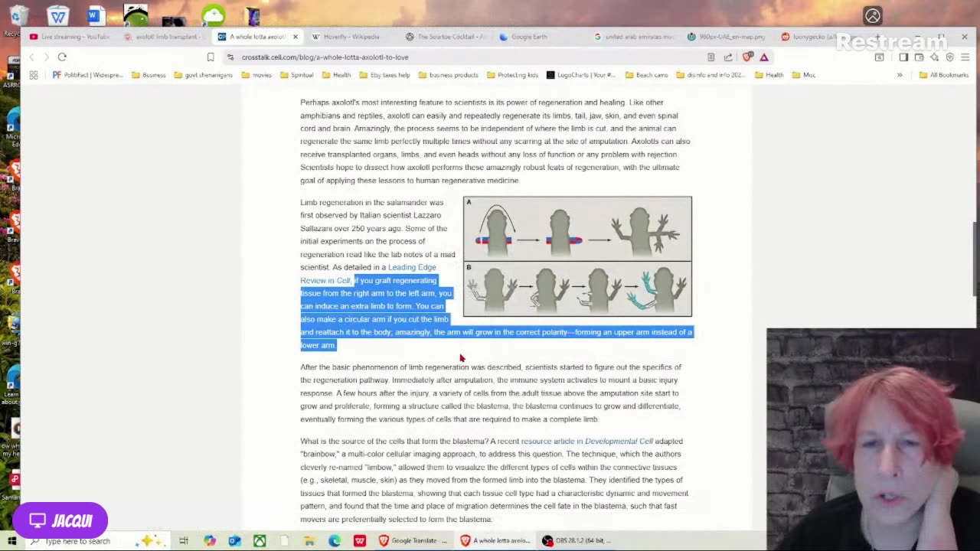Open the Brave Shields lion icon
This screenshot has height=551, width=980.
coord(748,57)
